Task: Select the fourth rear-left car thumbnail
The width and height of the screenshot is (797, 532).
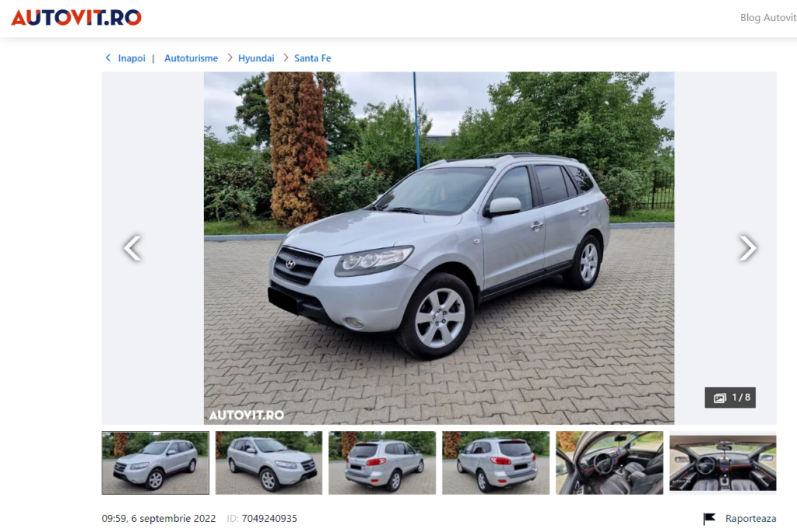Action: tap(496, 462)
